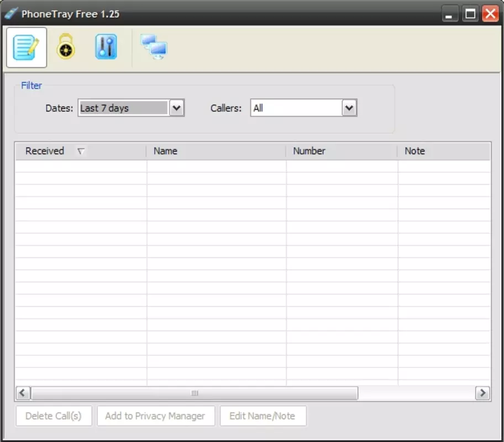
Task: Close the PhoneTray Free window
Action: tap(490, 14)
